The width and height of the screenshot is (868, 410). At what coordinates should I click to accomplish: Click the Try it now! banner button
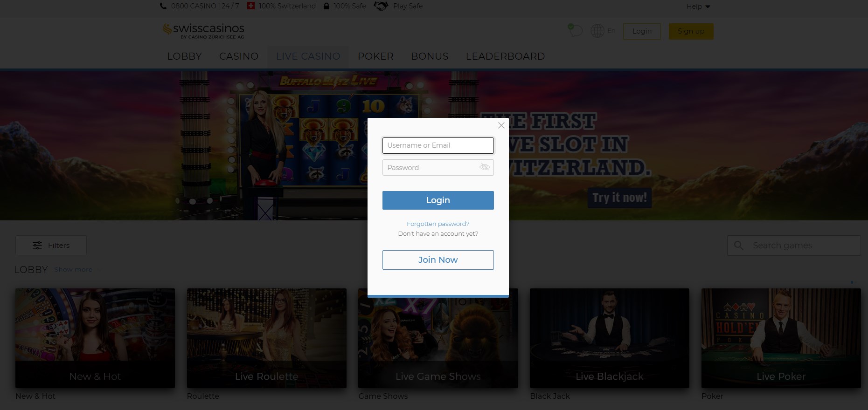pyautogui.click(x=619, y=198)
